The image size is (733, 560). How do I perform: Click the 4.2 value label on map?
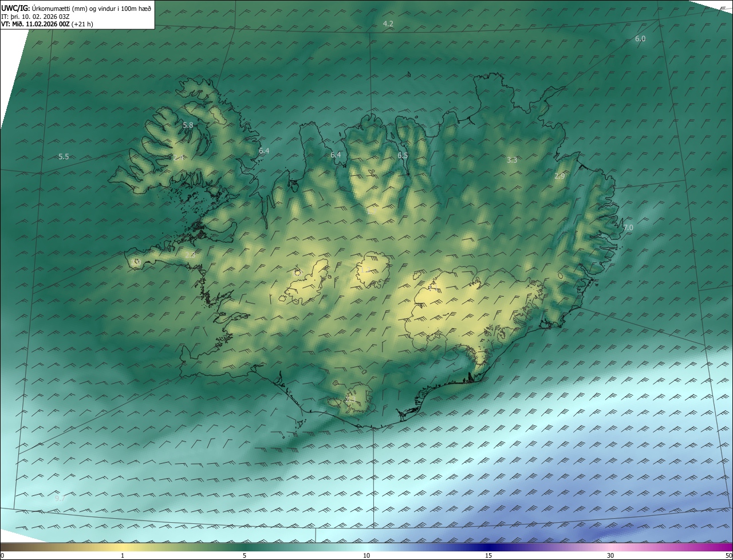click(388, 23)
